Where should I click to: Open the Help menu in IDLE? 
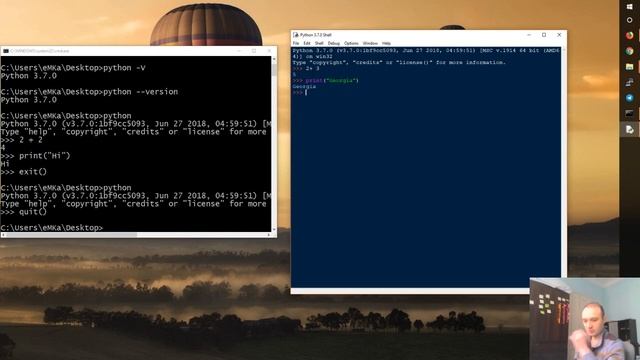coord(386,43)
